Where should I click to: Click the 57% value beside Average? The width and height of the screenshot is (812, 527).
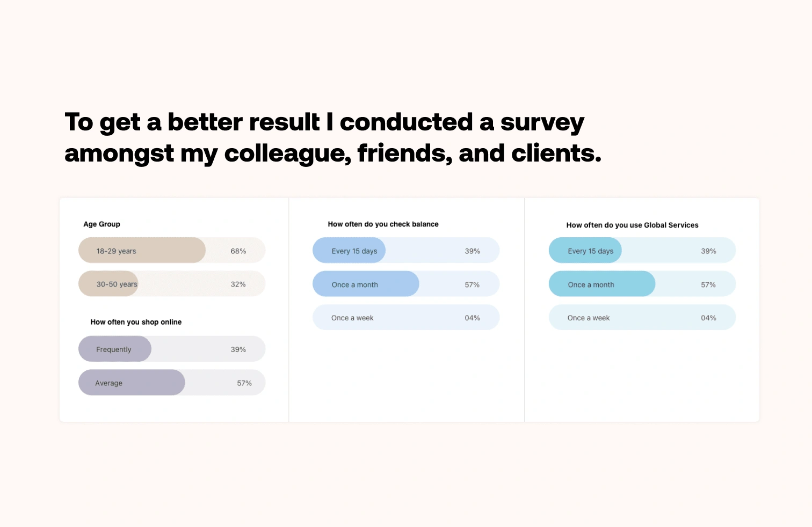(x=244, y=383)
